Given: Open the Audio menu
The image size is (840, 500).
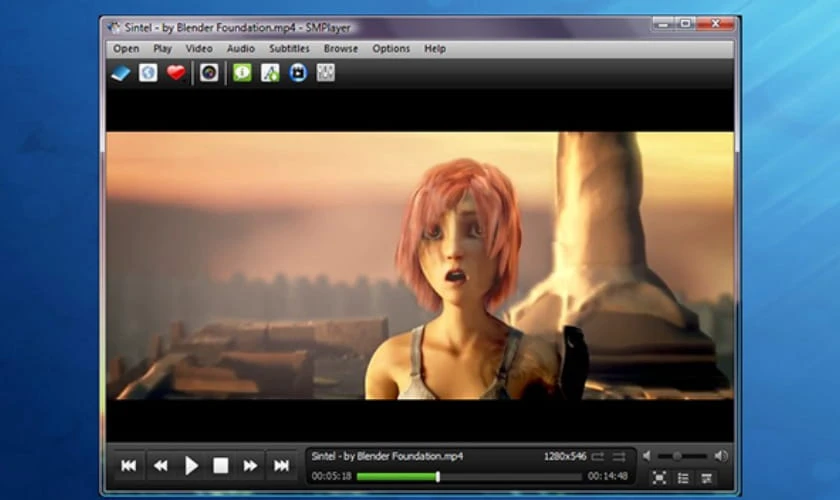Looking at the screenshot, I should pos(241,49).
